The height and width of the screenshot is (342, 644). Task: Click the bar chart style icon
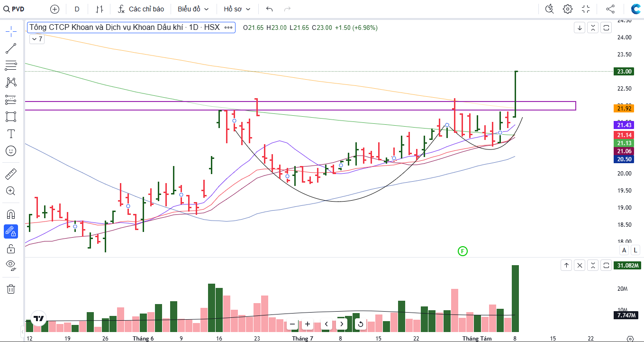click(99, 9)
